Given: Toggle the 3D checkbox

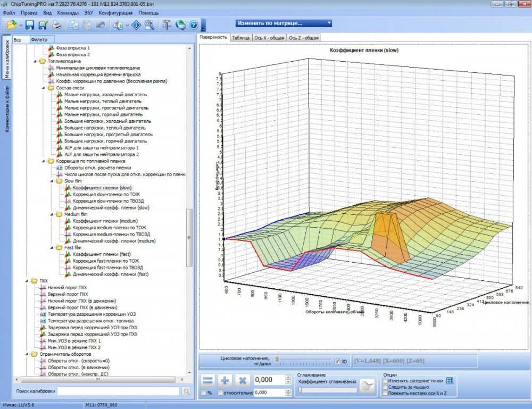Looking at the screenshot, I should coord(337,362).
